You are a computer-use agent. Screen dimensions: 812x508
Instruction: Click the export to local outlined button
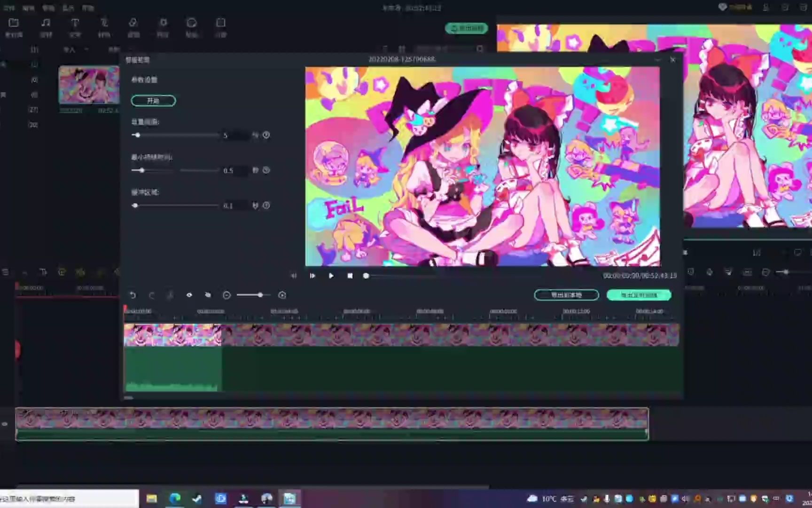click(x=566, y=295)
